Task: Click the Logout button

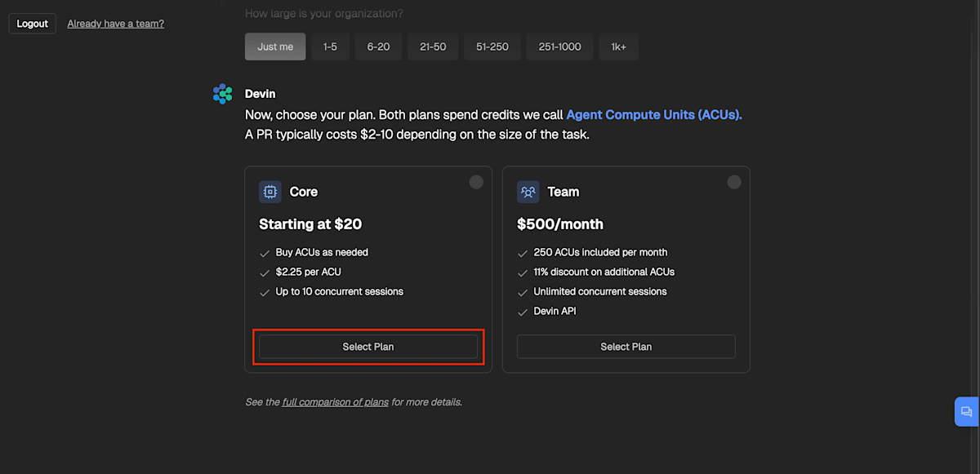Action: (x=33, y=24)
